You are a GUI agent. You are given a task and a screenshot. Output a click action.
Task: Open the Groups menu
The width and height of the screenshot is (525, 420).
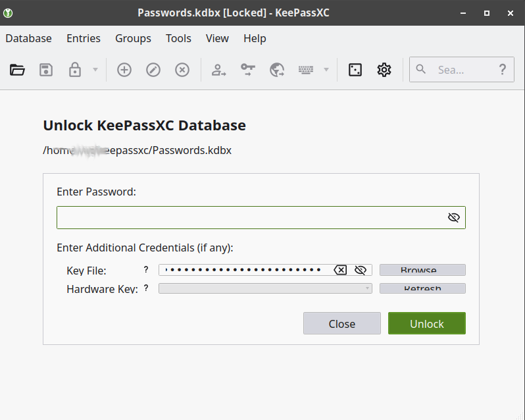(133, 39)
